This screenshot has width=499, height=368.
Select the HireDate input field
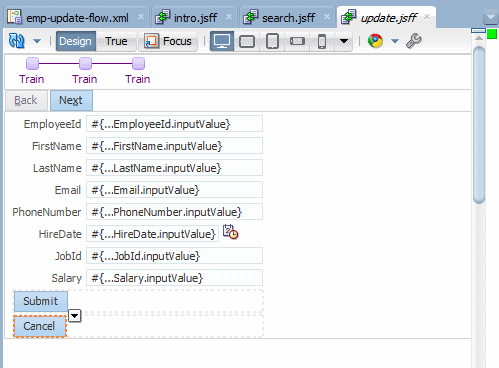[x=152, y=234]
